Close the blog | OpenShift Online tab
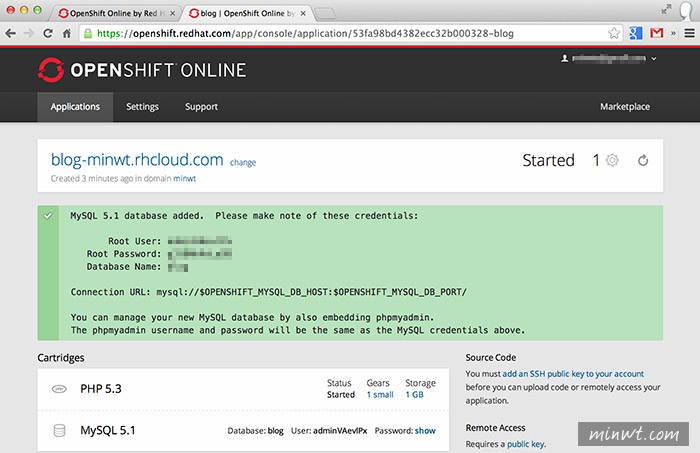700x453 pixels. tap(303, 13)
